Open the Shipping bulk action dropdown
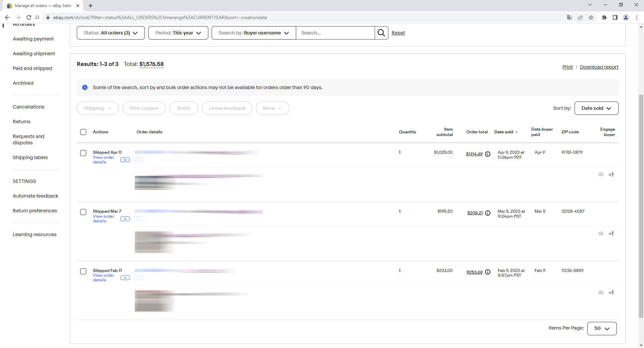Screen dimensions: 644x348 (98, 108)
